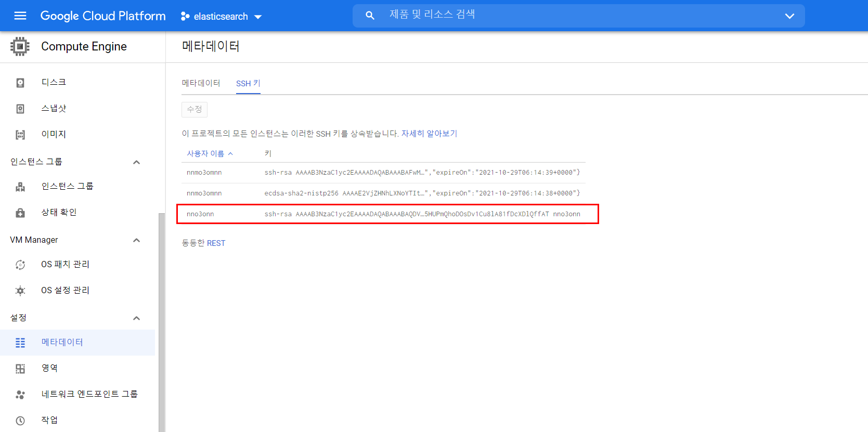Open the hamburger navigation menu
This screenshot has width=868, height=432.
click(20, 16)
